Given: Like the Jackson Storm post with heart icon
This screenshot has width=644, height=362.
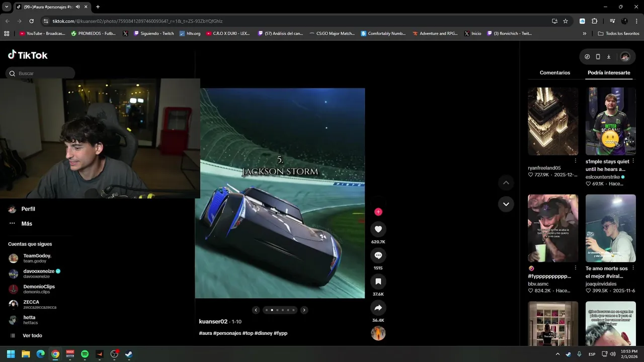Looking at the screenshot, I should 378,229.
